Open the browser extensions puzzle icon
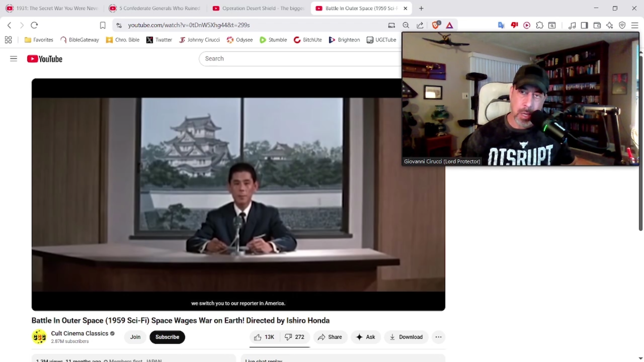This screenshot has height=362, width=644. (539, 25)
